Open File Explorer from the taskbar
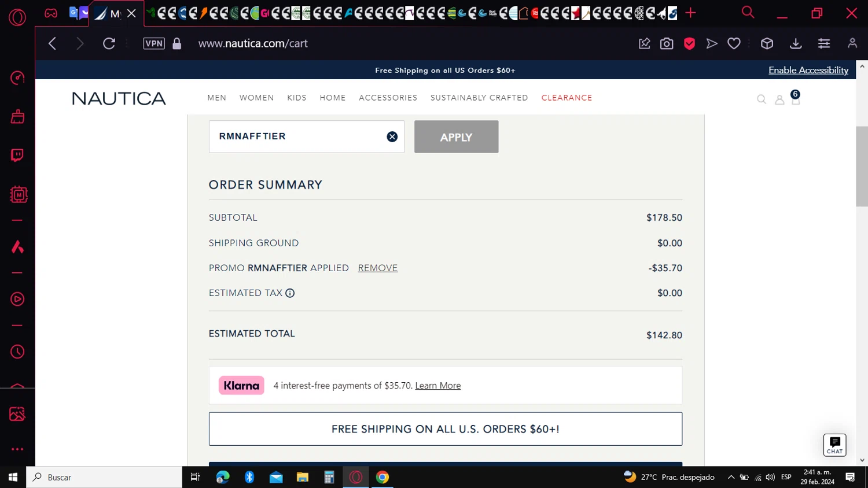Viewport: 868px width, 488px height. (x=303, y=477)
